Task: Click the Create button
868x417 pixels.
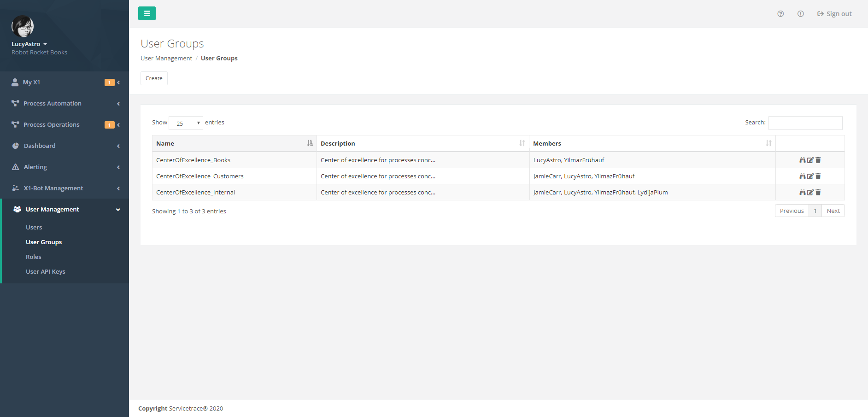Action: click(154, 78)
